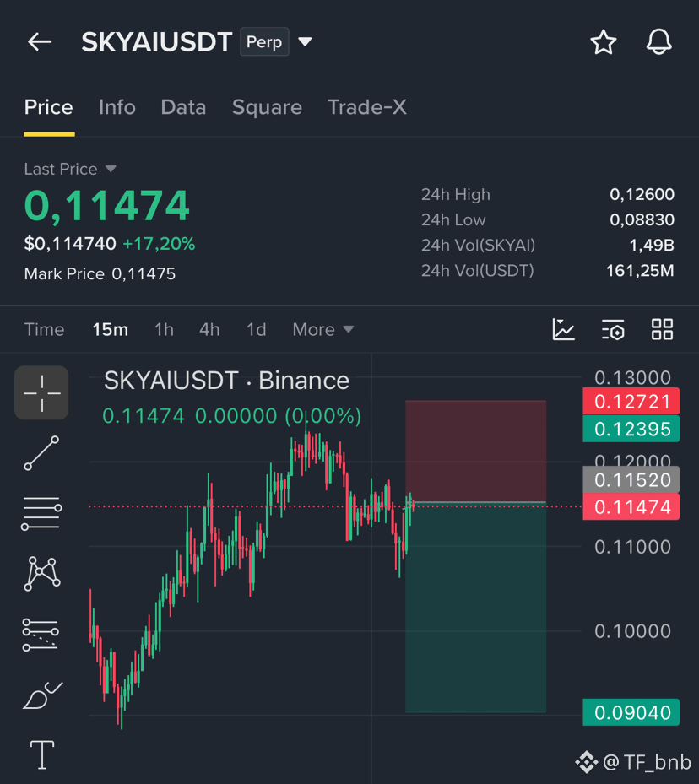Click the SKYAIUSDT · Binance chart title
The image size is (699, 784).
pos(226,381)
